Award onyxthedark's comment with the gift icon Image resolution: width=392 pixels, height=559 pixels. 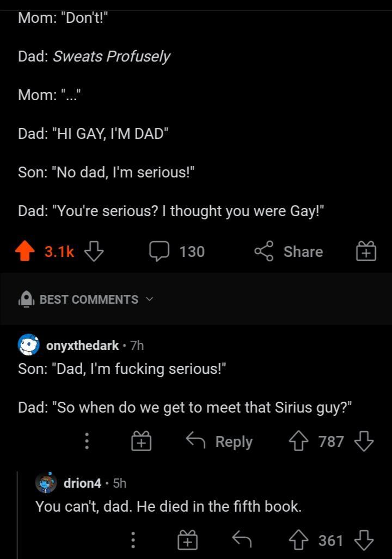click(141, 441)
